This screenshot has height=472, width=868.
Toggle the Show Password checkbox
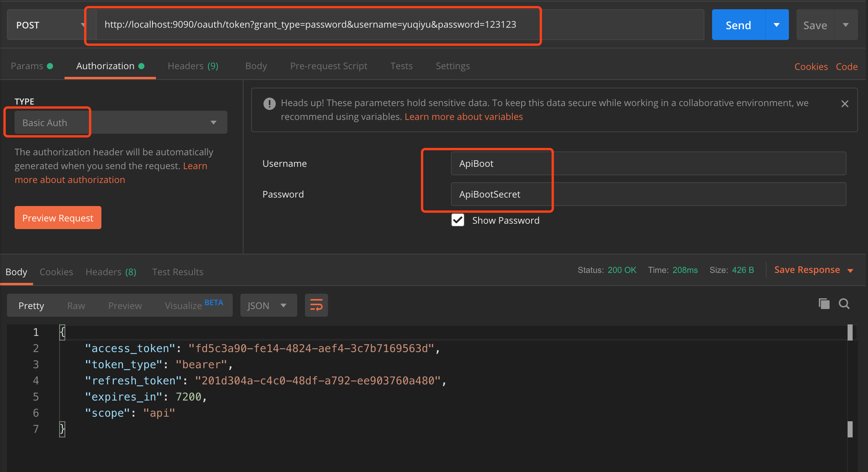tap(458, 220)
